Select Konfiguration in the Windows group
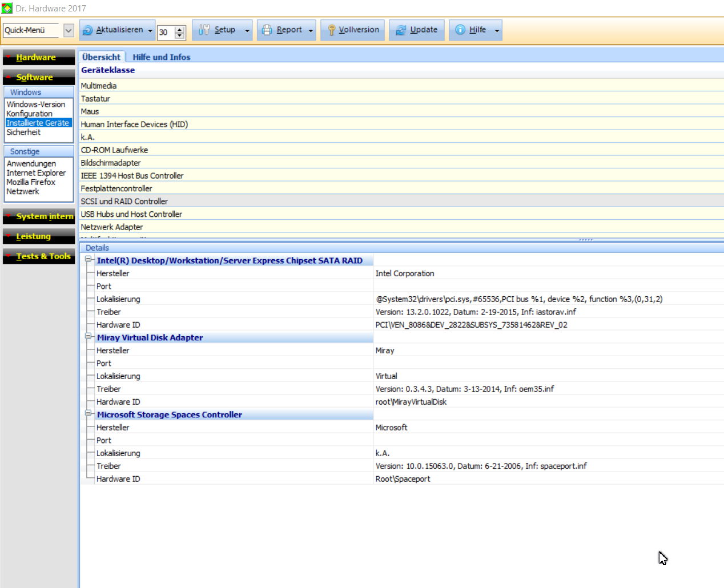This screenshot has height=588, width=724. pos(29,114)
